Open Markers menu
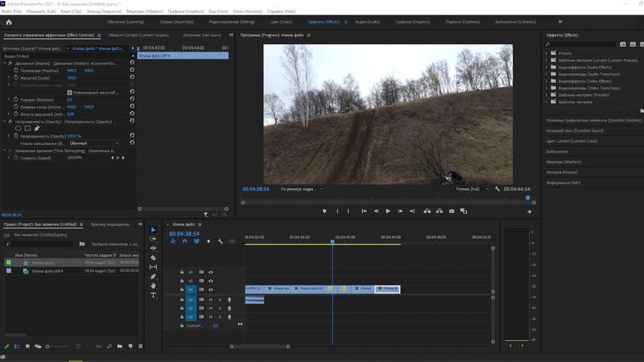Image resolution: width=644 pixels, height=362 pixels. 145,11
